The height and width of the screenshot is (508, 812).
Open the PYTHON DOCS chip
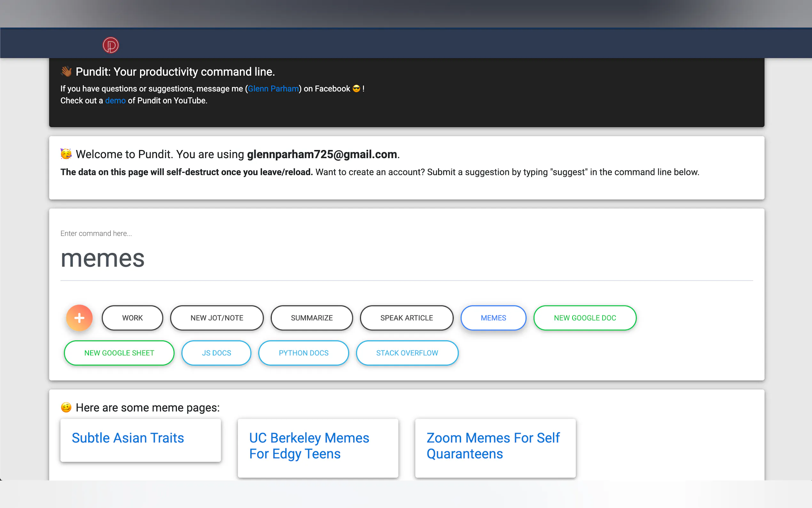pyautogui.click(x=303, y=353)
